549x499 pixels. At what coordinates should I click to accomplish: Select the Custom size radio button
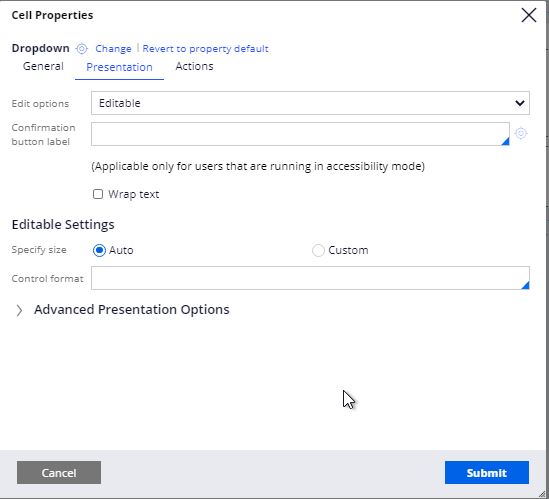[x=318, y=250]
